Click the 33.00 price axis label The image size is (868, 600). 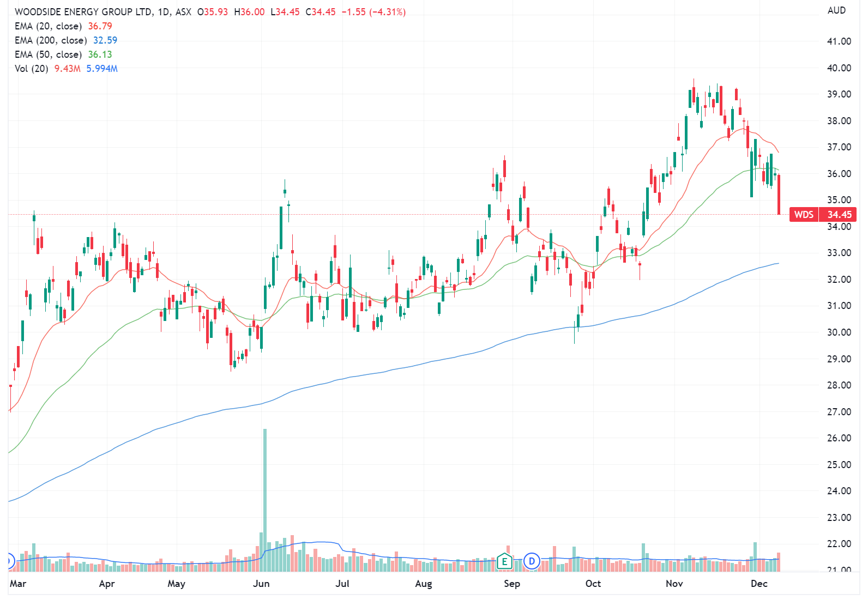[839, 253]
